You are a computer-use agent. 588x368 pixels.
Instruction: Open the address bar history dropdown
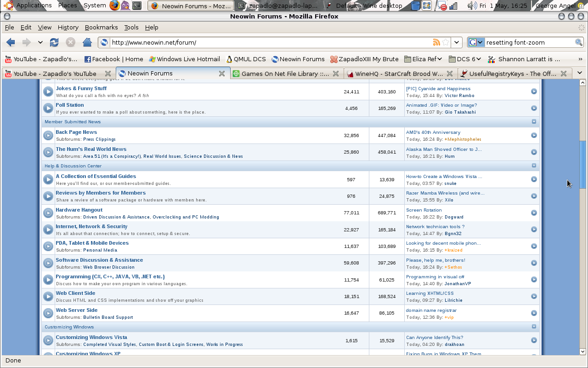tap(457, 42)
